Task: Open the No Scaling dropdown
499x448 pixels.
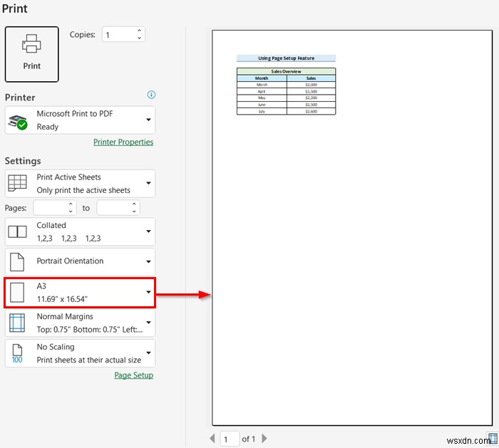Action: point(80,353)
